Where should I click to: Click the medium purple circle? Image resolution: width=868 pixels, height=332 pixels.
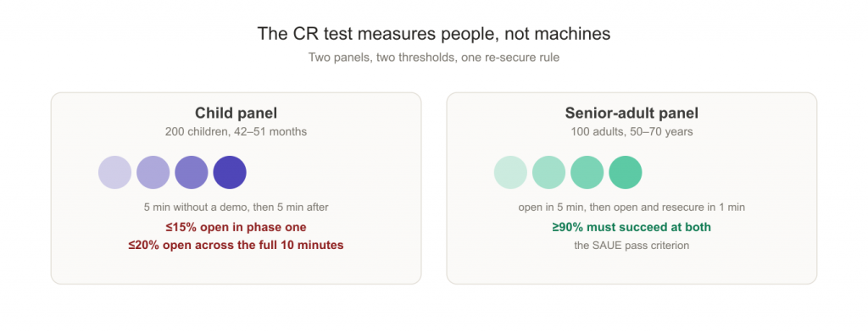coord(192,172)
